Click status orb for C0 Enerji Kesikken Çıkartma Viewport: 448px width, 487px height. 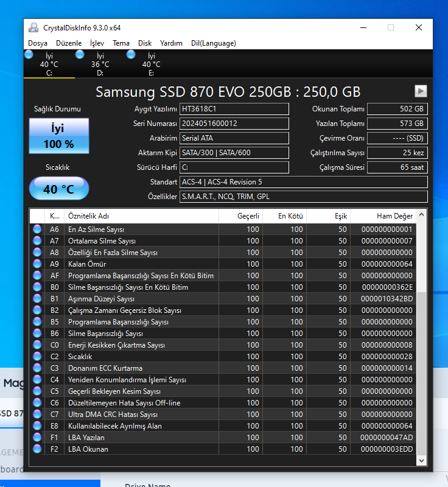(37, 345)
